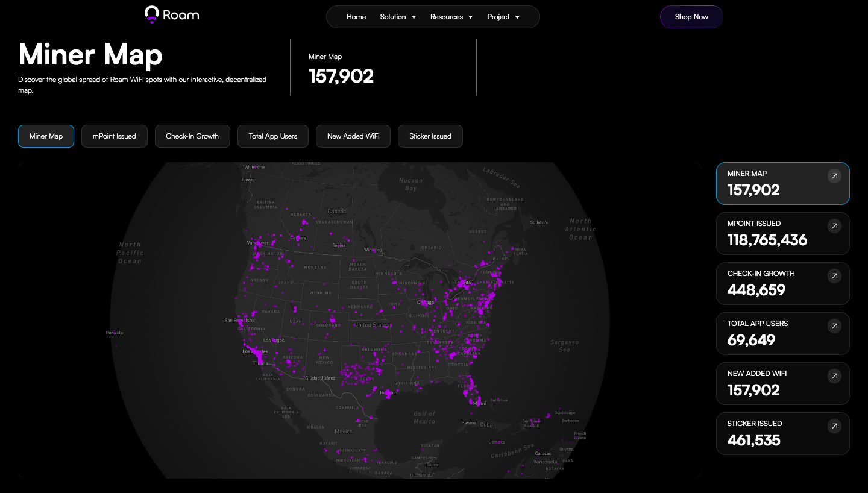Screen dimensions: 868x493
Task: Click the Regina label on map
Action: coord(339,245)
